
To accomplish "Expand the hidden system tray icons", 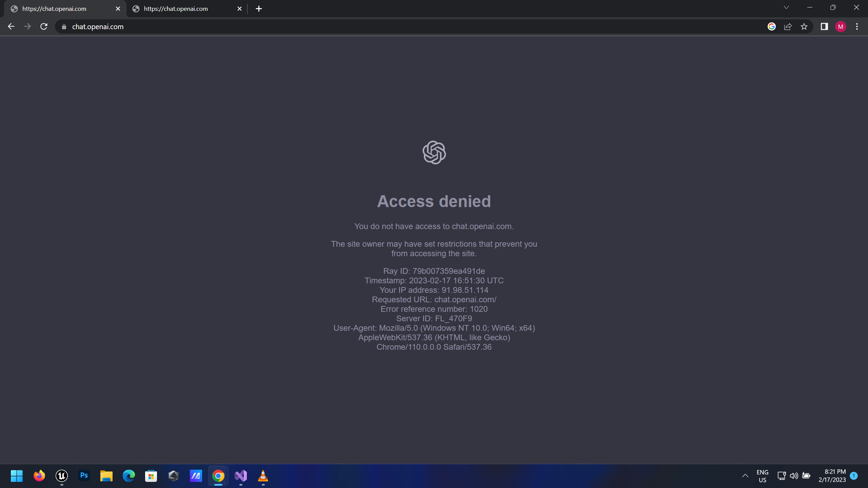I will coord(745,476).
